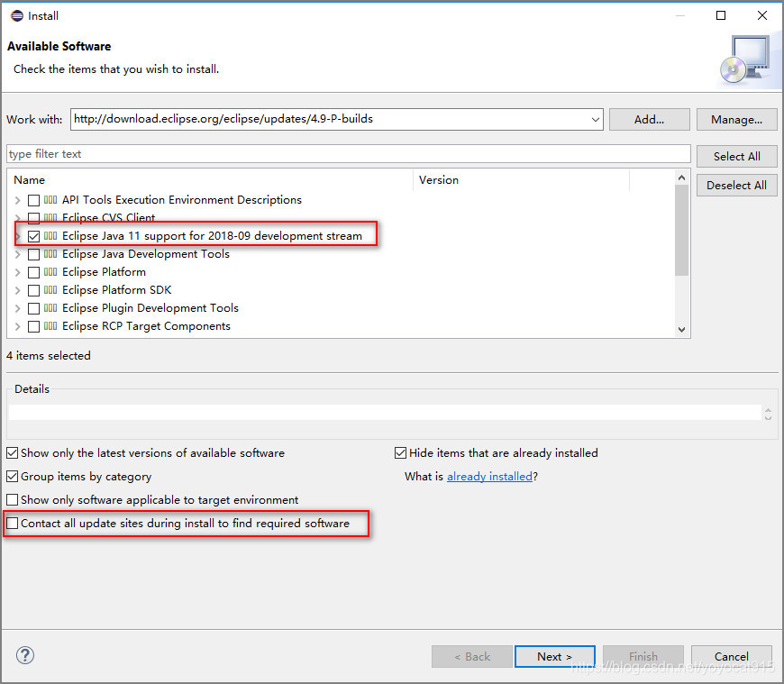Select Eclipse Platform row text
The image size is (784, 684).
tap(104, 272)
